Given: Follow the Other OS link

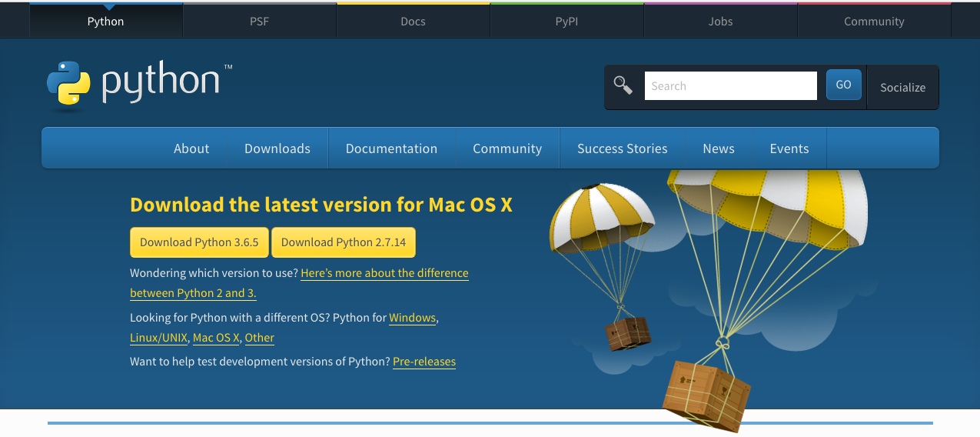Looking at the screenshot, I should coord(260,338).
